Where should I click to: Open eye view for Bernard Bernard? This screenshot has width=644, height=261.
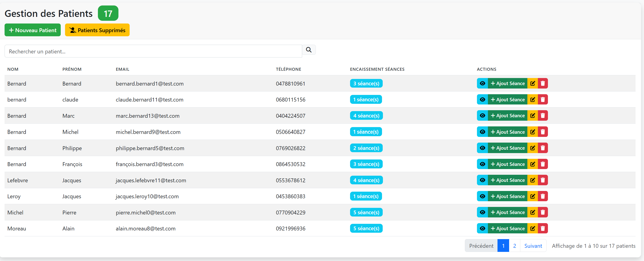tap(482, 84)
